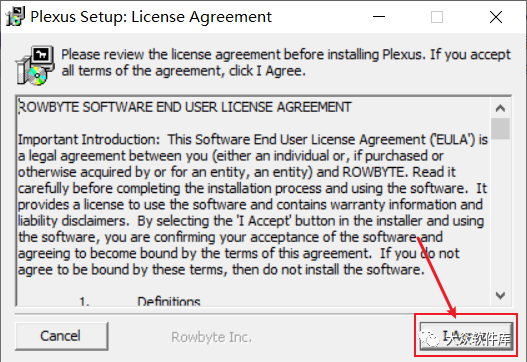
Task: Click the 'Important Introduction' paragraph text
Action: [253, 204]
